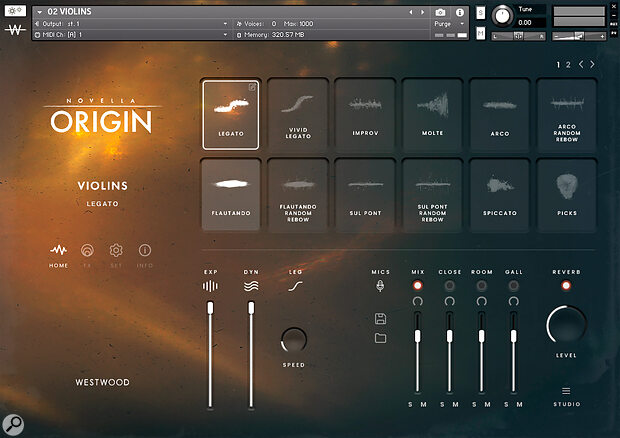Image resolution: width=620 pixels, height=438 pixels.
Task: Open the Purge dropdown menu
Action: (x=448, y=24)
